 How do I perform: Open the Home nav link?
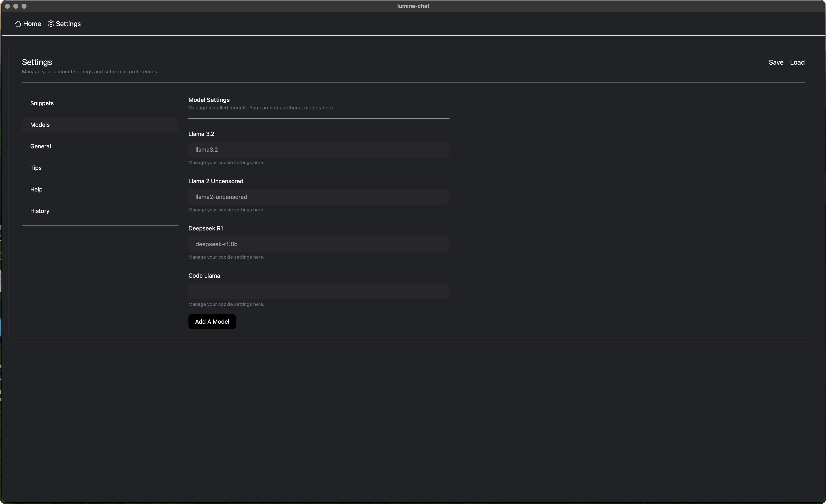[28, 24]
